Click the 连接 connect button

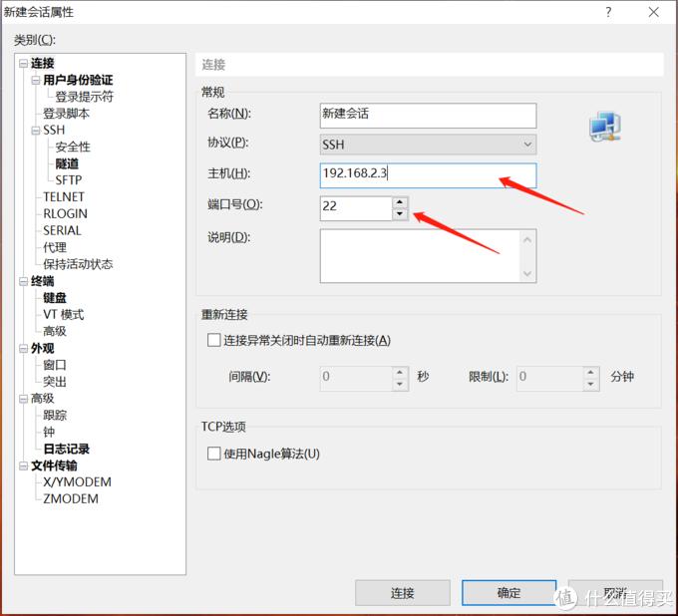(x=403, y=593)
